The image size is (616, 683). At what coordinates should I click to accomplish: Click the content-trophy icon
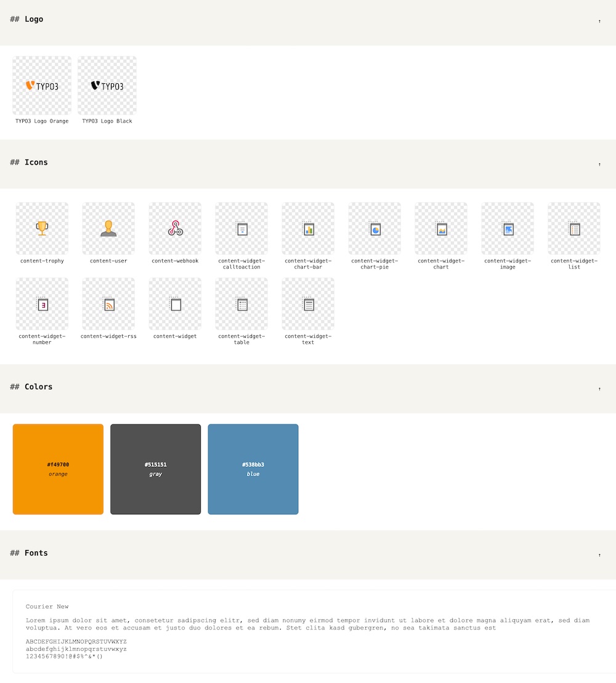coord(42,228)
